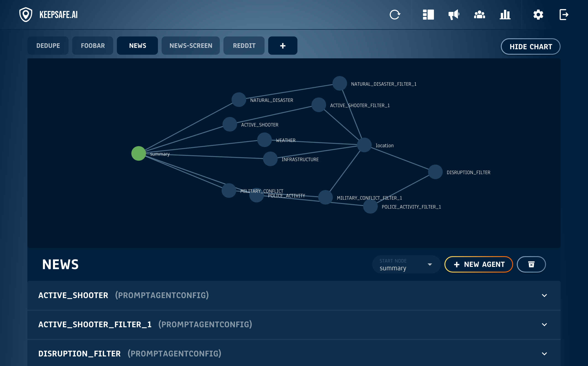The width and height of the screenshot is (588, 366).
Task: Expand the ACTIVE_SHOOTER config row
Action: click(x=544, y=295)
